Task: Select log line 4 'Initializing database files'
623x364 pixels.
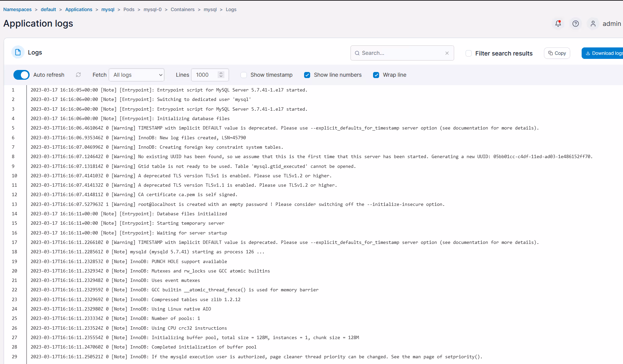Action: 130,118
